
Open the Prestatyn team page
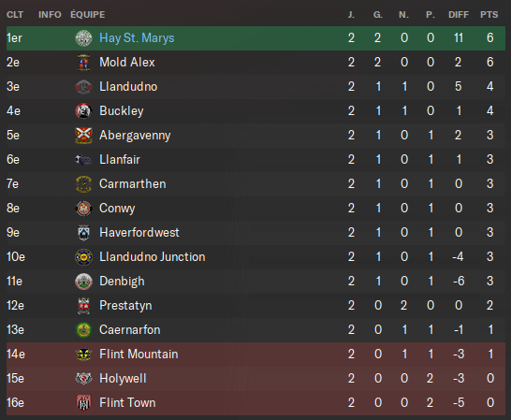point(125,306)
